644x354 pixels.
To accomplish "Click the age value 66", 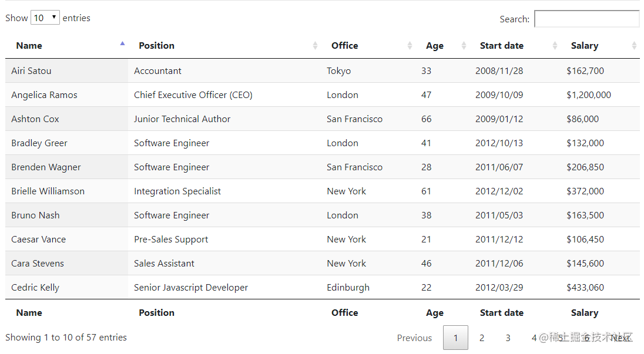I will click(x=427, y=119).
